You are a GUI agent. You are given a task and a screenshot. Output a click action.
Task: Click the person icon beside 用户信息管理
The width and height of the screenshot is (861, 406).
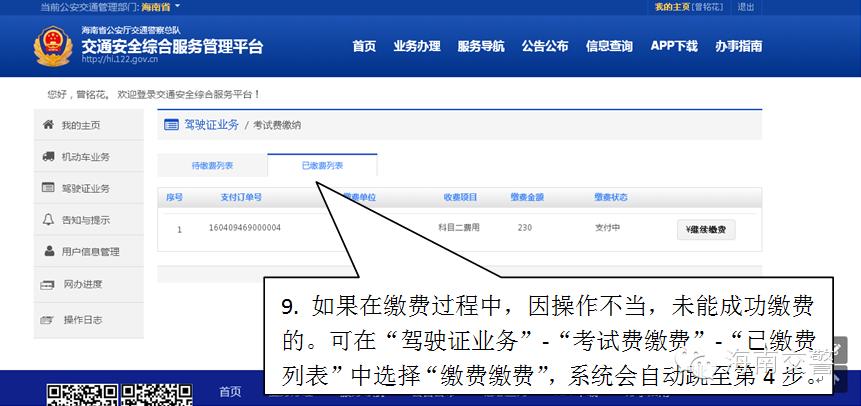[x=49, y=252]
